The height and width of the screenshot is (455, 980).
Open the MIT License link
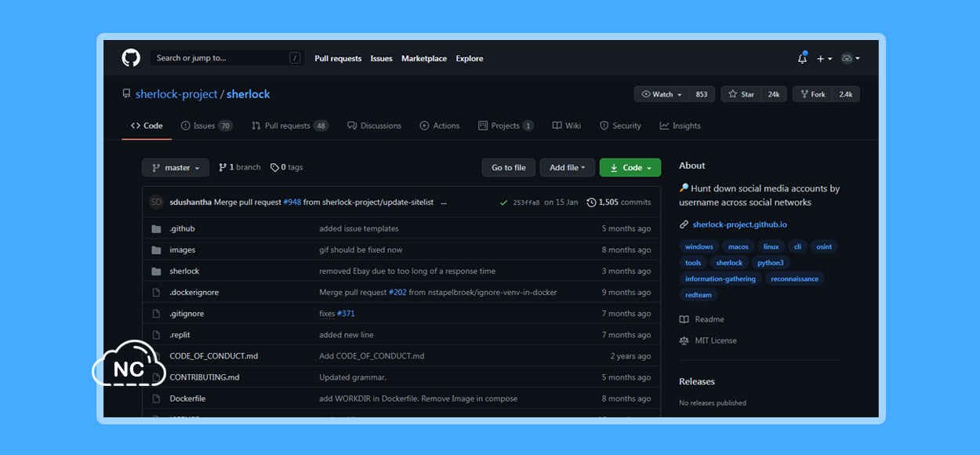[708, 340]
